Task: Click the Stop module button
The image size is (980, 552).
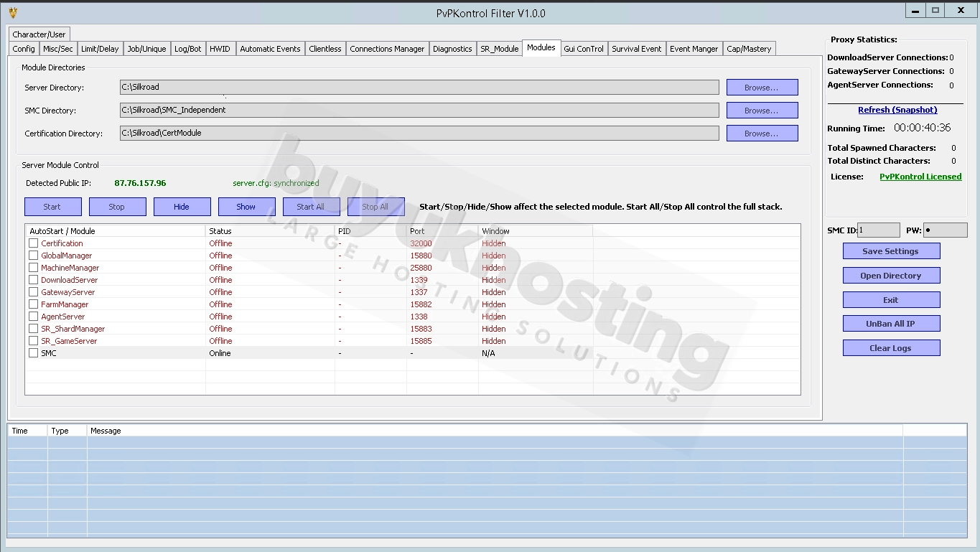Action: tap(117, 207)
